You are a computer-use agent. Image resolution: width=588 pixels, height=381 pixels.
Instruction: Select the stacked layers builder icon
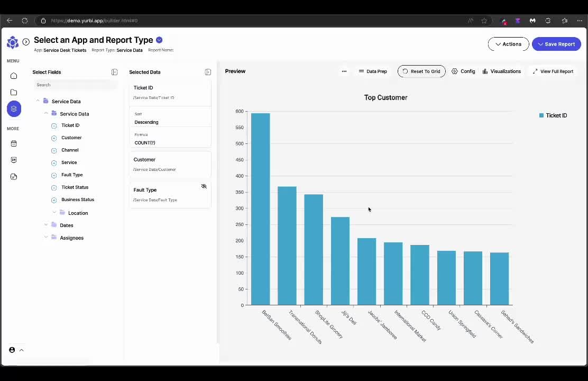[14, 109]
